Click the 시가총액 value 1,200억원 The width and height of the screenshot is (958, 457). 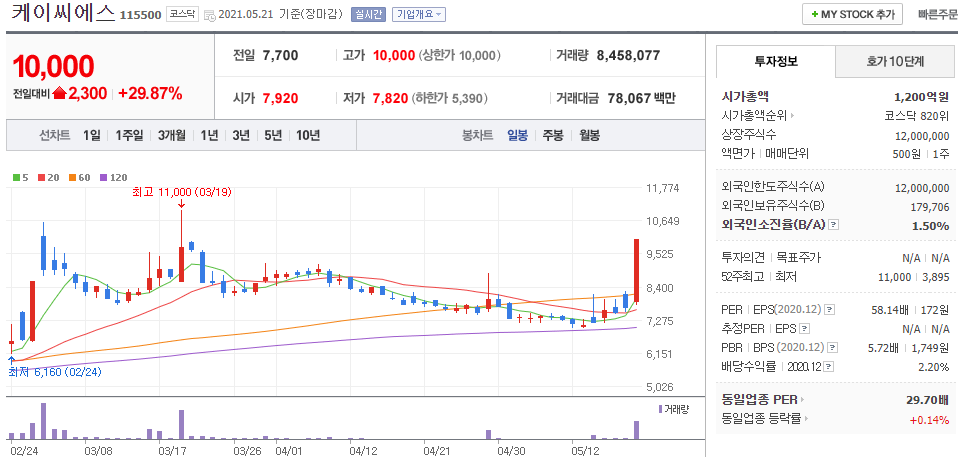(x=921, y=97)
